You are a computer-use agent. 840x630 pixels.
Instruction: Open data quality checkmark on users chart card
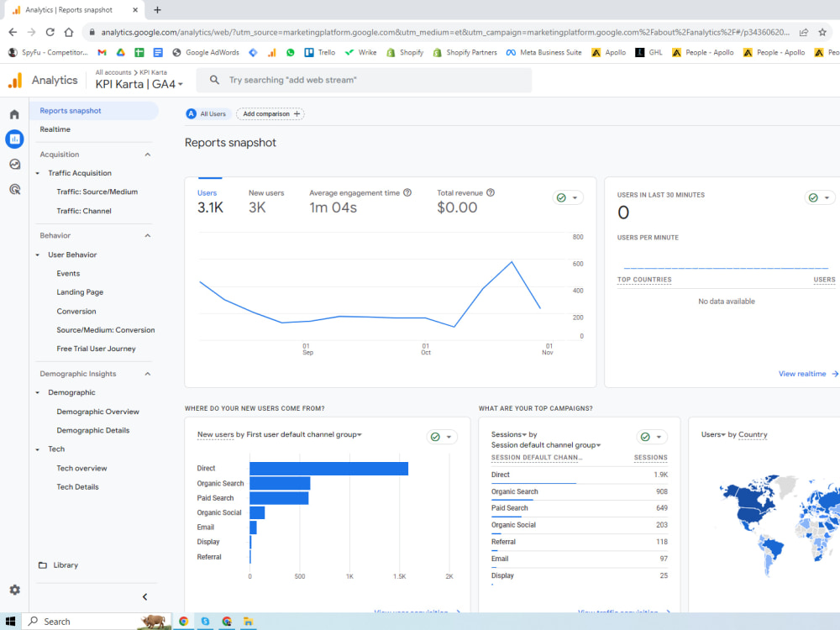[568, 197]
